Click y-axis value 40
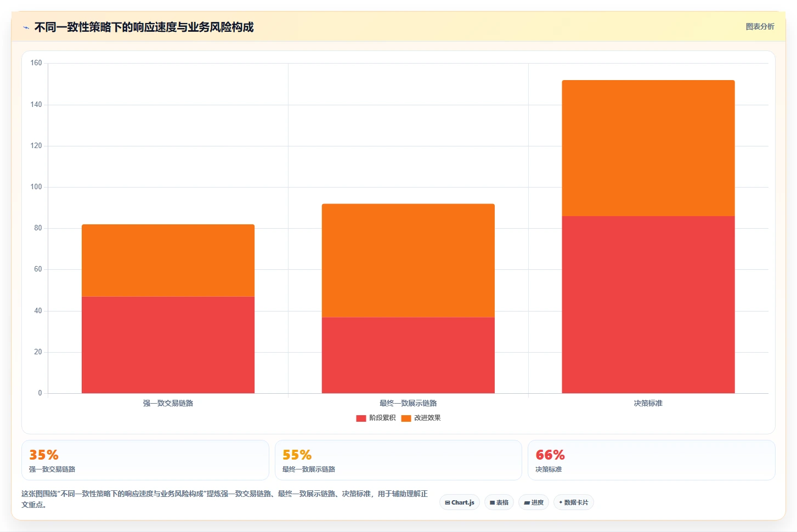Screen dimensions: 797x532 [38, 311]
